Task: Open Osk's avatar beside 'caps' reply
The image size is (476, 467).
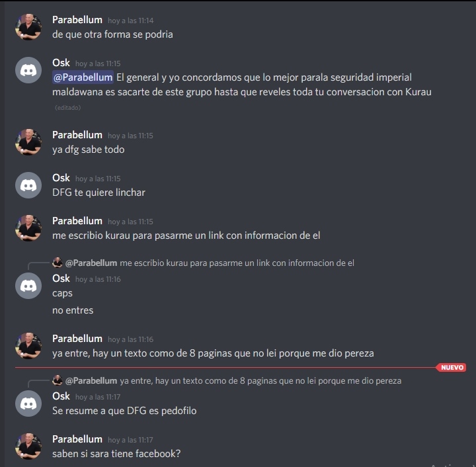Action: 28,286
